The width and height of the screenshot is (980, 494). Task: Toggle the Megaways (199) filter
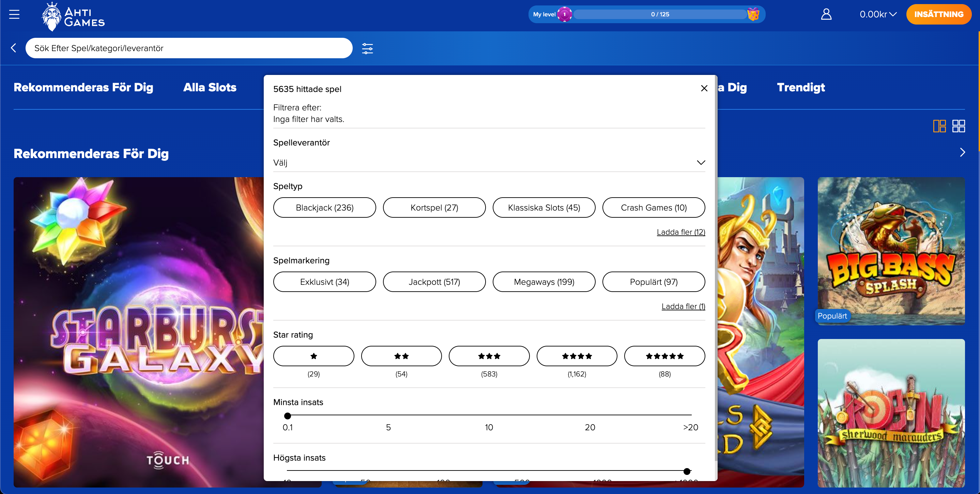click(544, 282)
